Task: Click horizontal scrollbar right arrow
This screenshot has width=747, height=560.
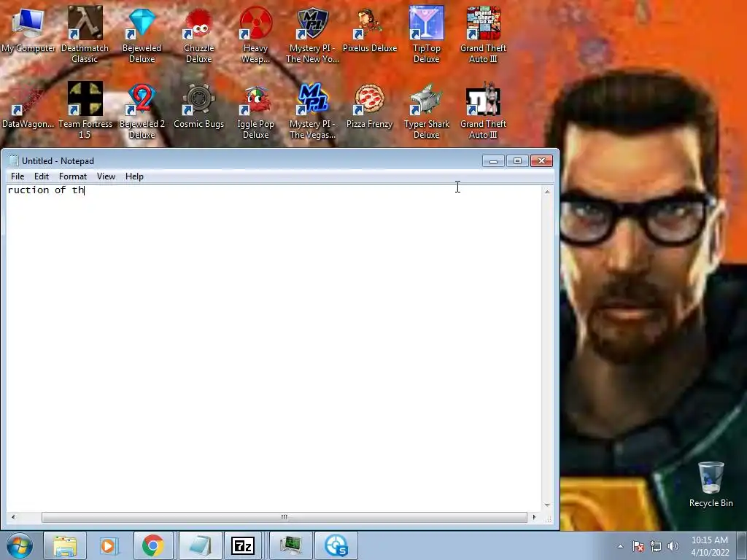Action: [x=534, y=517]
